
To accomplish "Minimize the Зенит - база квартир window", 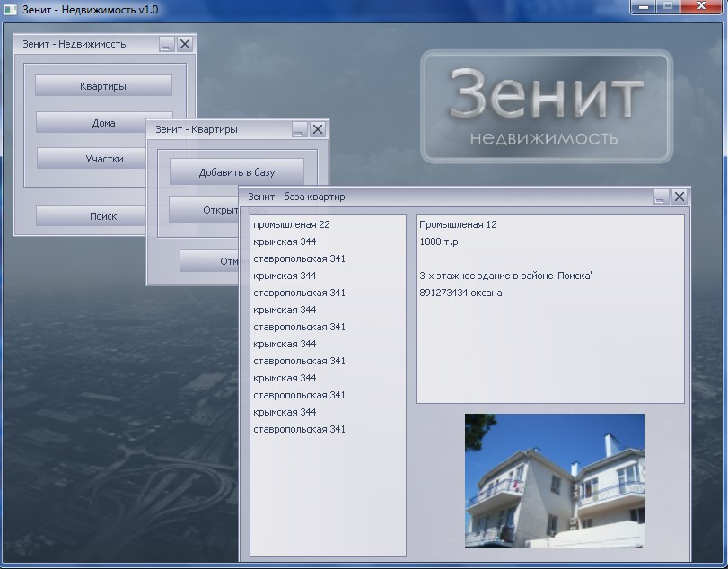I will point(662,197).
